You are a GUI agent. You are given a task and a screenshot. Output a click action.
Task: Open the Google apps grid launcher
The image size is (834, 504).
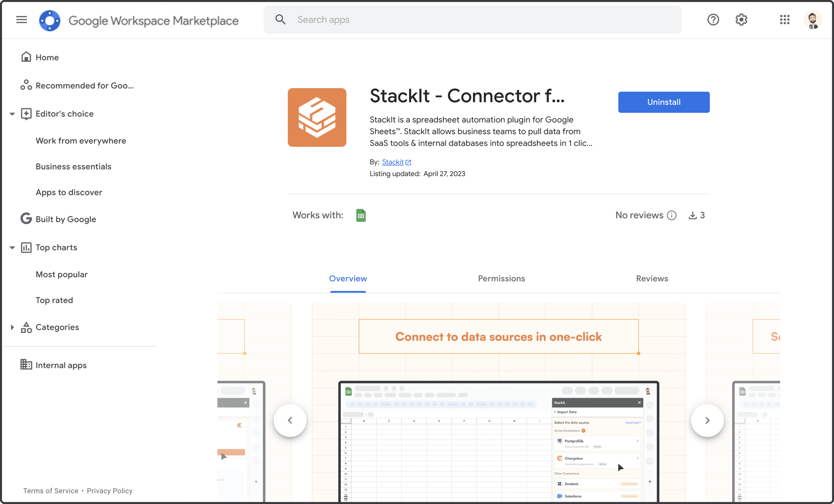click(784, 20)
